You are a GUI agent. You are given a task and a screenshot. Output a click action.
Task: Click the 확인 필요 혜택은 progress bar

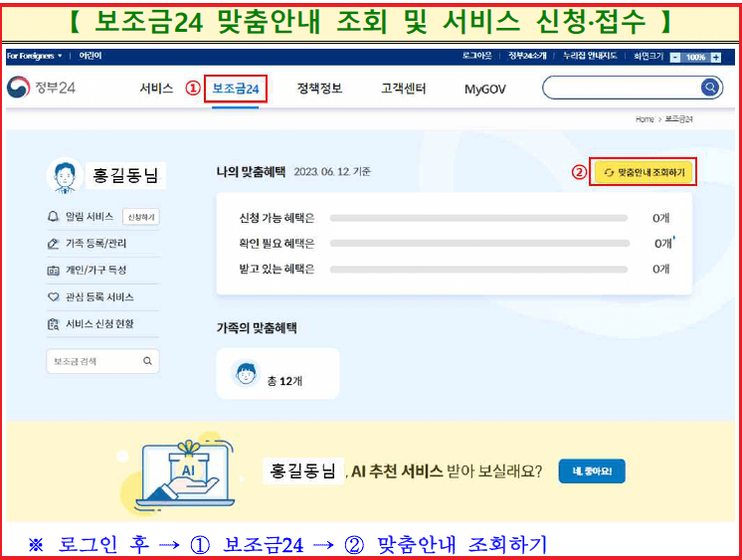(x=479, y=244)
